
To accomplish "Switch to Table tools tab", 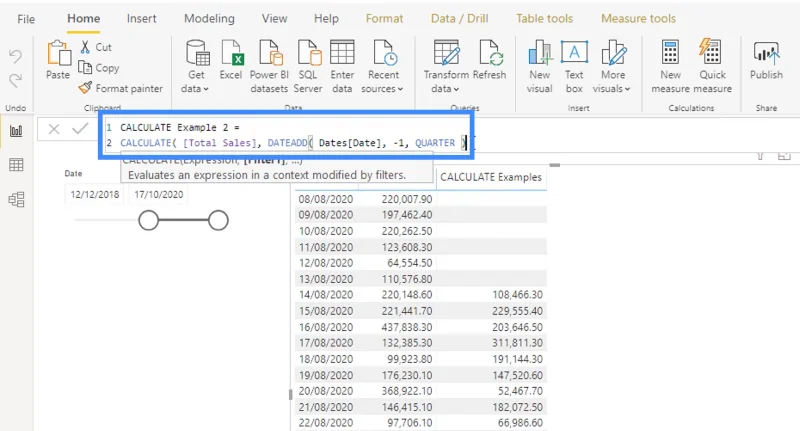I will 544,19.
